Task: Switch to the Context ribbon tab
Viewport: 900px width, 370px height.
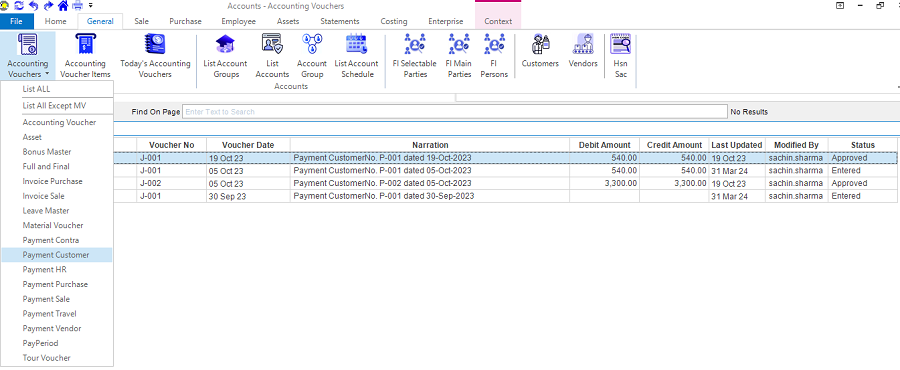Action: (498, 21)
